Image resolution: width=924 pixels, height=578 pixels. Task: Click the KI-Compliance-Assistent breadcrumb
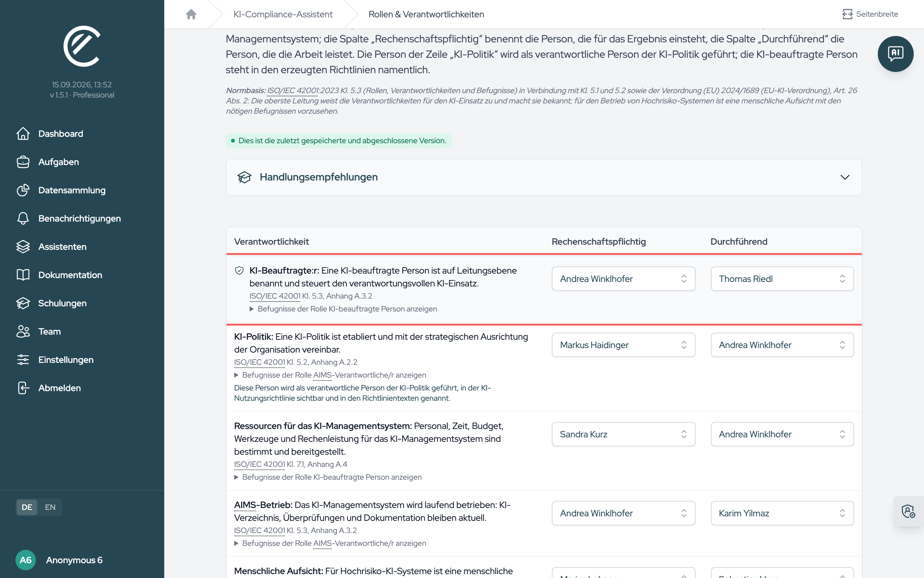283,14
